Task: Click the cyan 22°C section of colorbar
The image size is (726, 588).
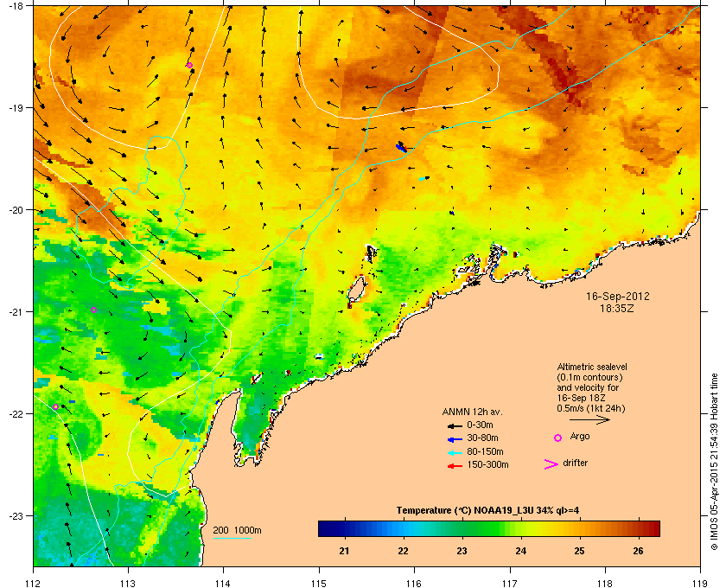Action: click(404, 528)
